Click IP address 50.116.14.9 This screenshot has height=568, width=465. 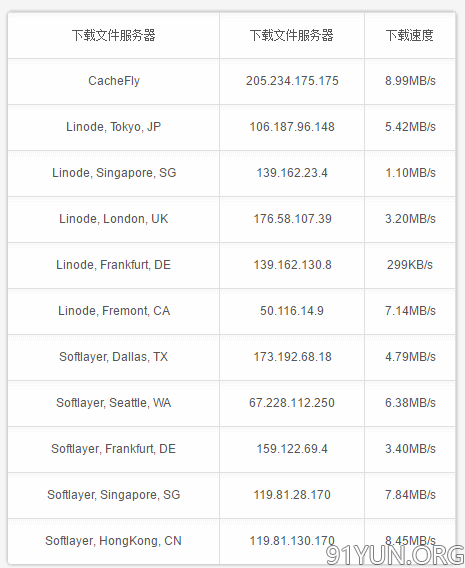tap(292, 311)
